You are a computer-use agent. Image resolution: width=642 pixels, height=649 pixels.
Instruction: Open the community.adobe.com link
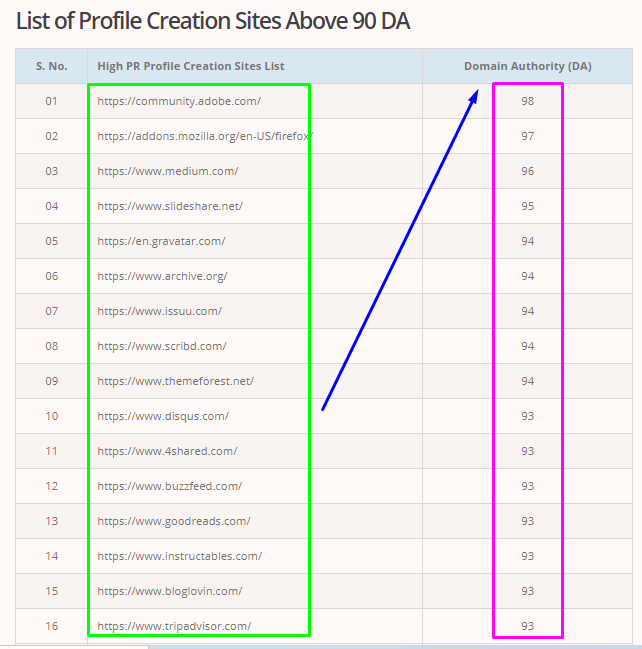(179, 101)
